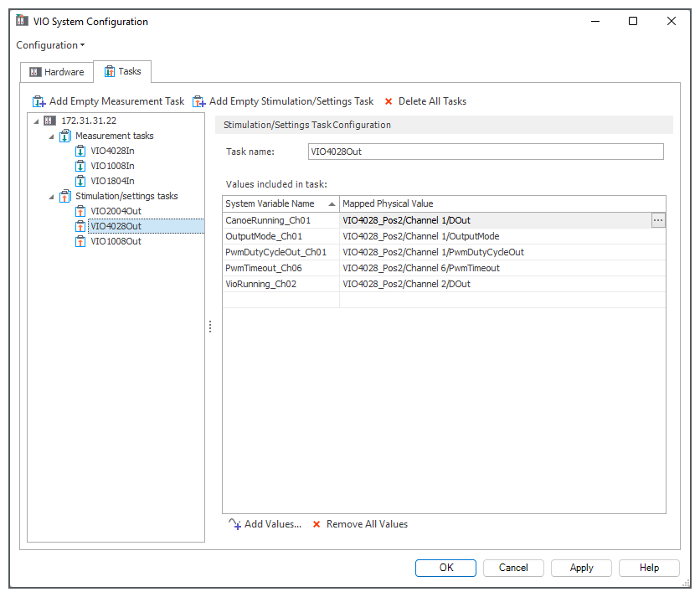Viewport: 700px width, 597px height.
Task: Select the OutputMode_Ch01 cell
Action: (x=281, y=236)
